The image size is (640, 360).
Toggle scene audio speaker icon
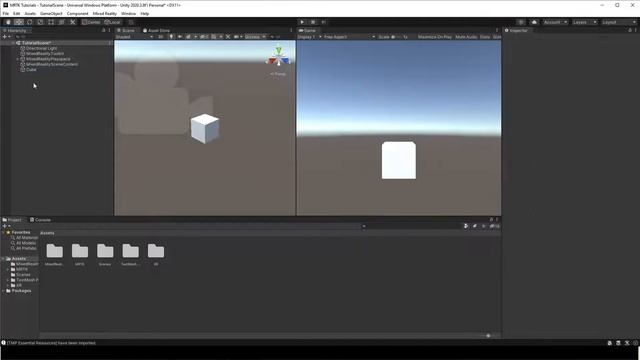pos(180,37)
